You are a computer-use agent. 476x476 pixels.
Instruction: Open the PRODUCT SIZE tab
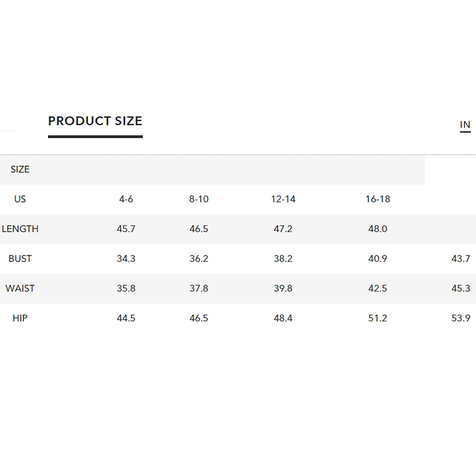(95, 121)
